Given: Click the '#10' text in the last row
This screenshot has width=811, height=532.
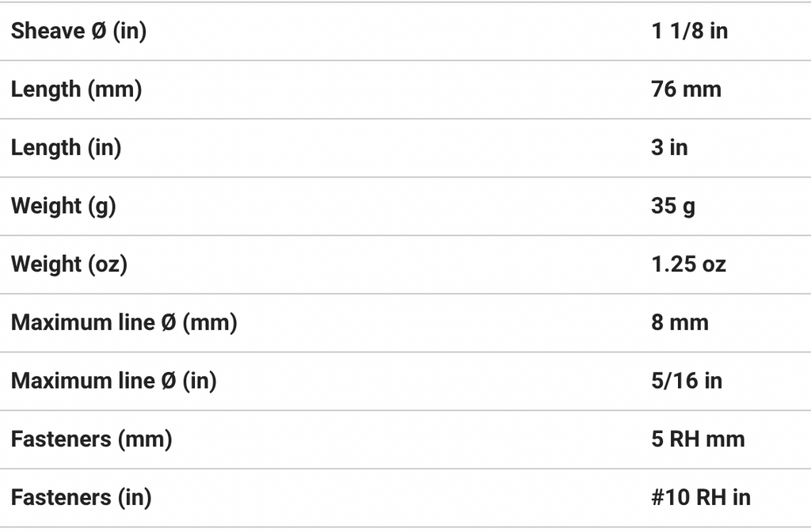Looking at the screenshot, I should pyautogui.click(x=669, y=497).
